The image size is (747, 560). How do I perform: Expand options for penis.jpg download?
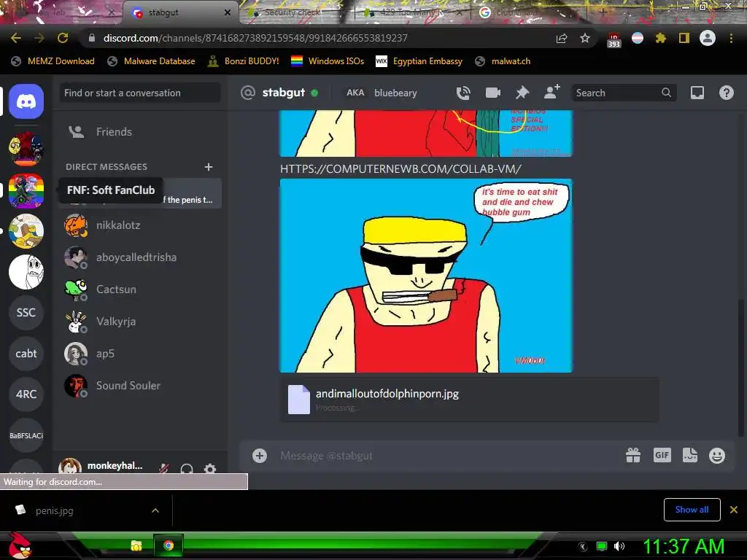pos(155,510)
